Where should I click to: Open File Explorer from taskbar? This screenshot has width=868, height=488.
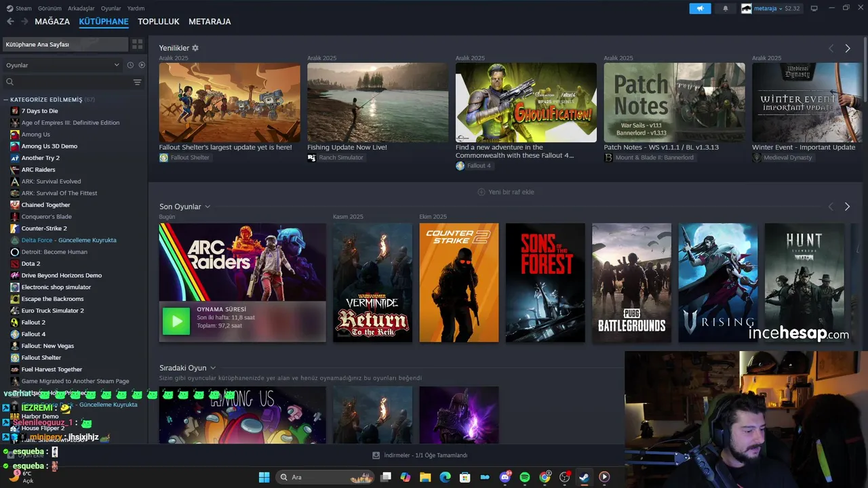(x=425, y=477)
